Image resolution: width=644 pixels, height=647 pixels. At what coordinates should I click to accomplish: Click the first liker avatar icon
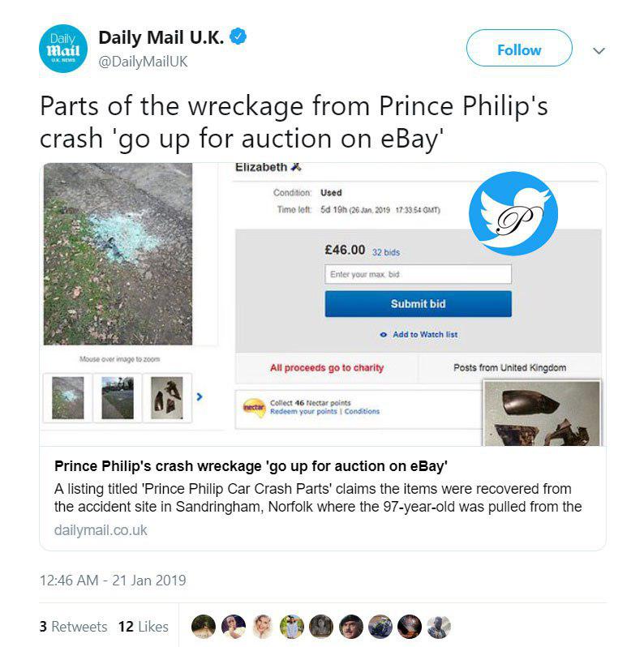pos(204,626)
